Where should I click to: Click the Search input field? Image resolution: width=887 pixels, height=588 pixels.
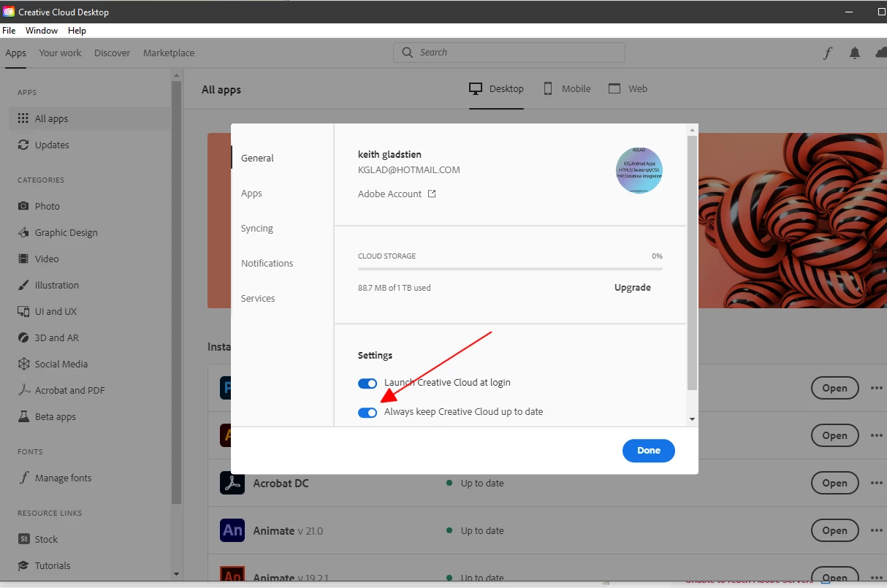point(509,53)
